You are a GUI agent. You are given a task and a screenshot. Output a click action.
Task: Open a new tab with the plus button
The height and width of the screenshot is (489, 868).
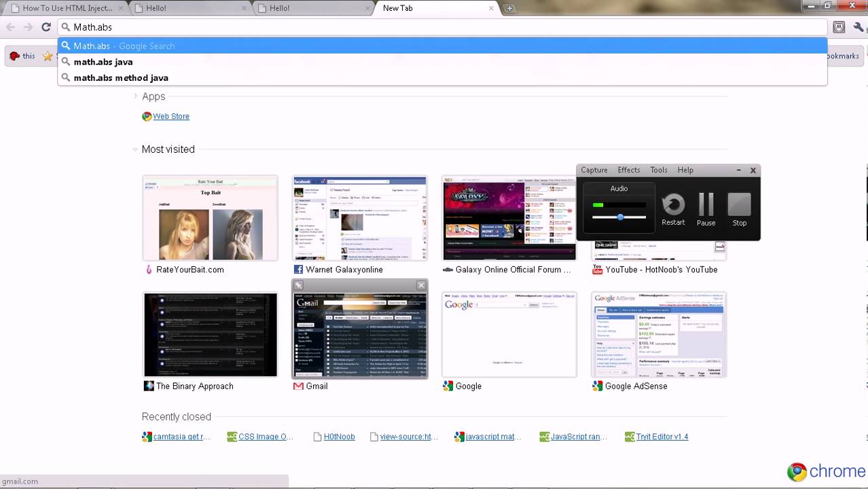509,8
